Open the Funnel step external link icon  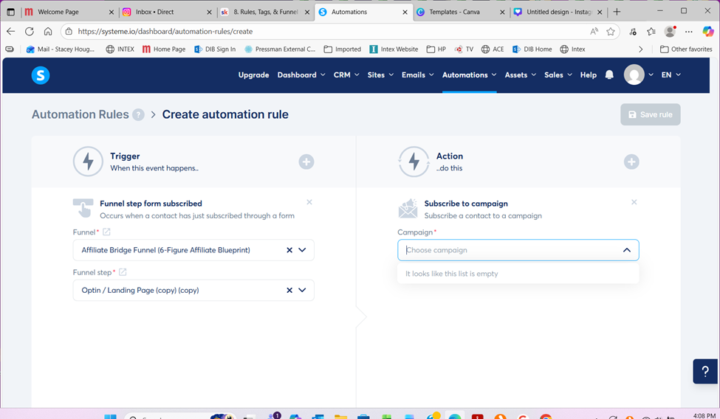(x=124, y=272)
